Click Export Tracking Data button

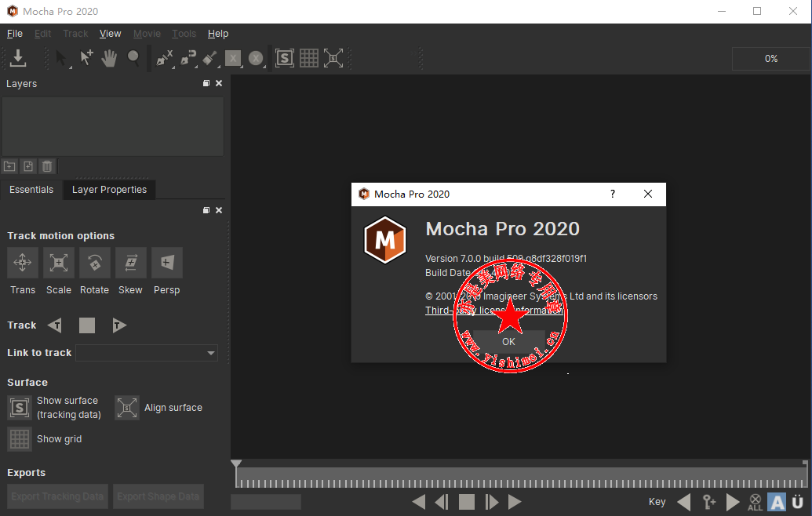(x=57, y=496)
